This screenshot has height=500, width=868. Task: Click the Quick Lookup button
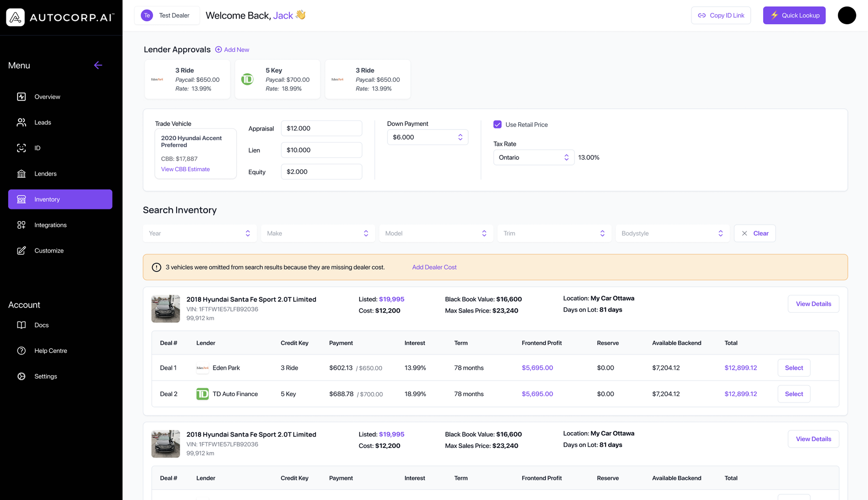(x=794, y=15)
